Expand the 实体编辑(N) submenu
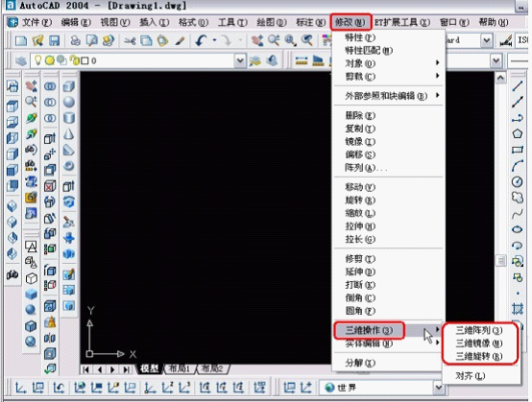Screen dimensions: 532x402 coord(389,343)
